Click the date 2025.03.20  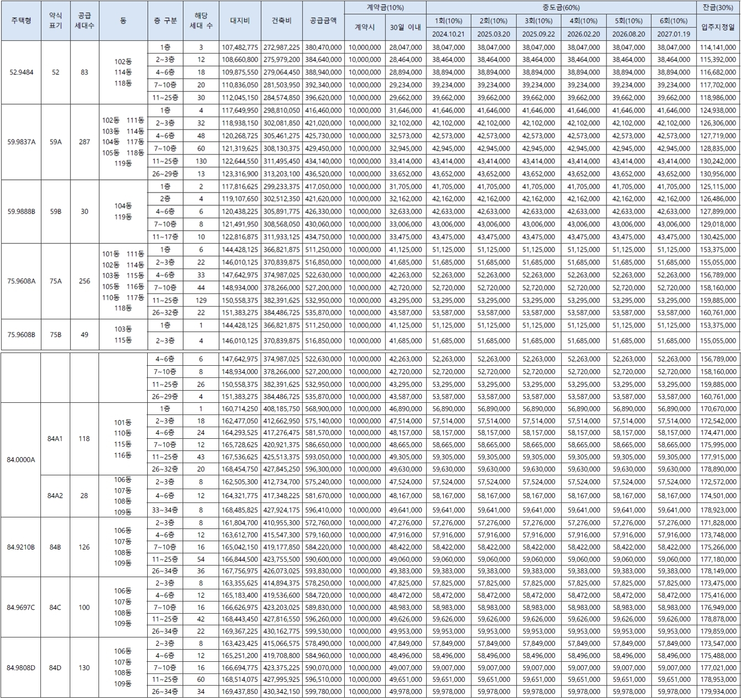[x=493, y=34]
